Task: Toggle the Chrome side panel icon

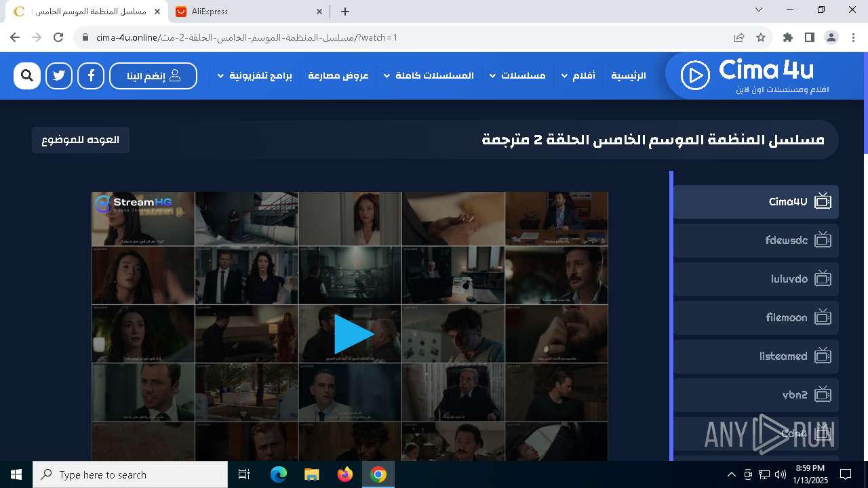Action: click(x=810, y=37)
